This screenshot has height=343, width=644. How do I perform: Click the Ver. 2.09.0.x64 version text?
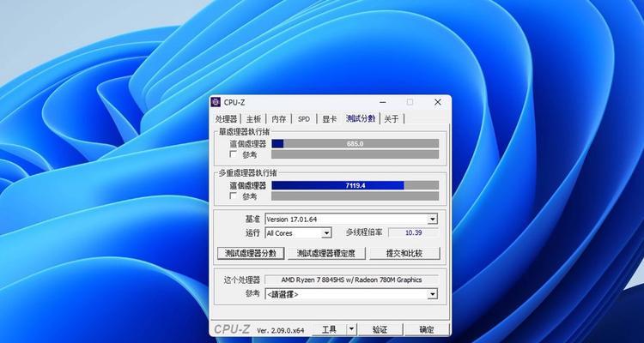pos(281,330)
